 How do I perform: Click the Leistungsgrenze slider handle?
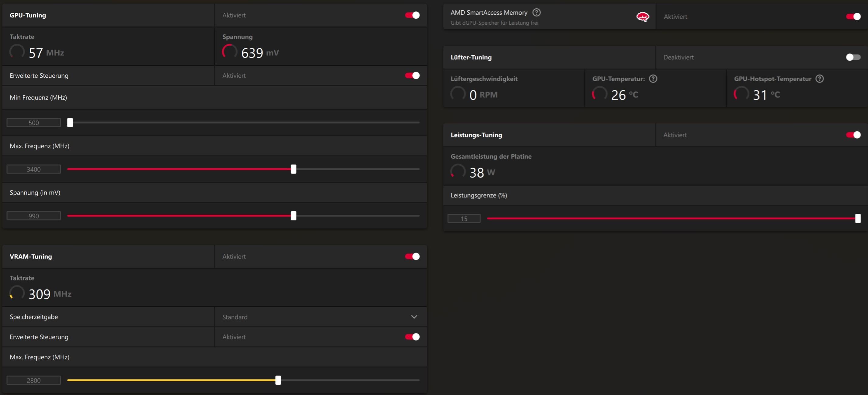[858, 218]
